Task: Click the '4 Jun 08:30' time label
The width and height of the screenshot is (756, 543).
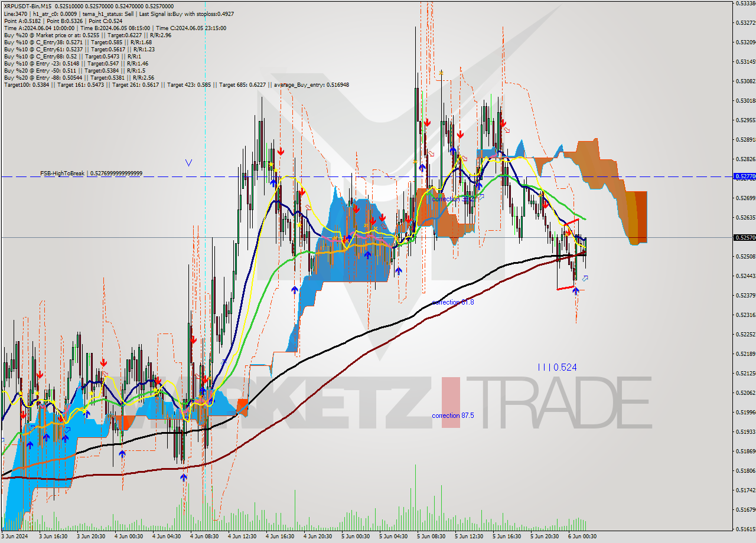Action: pyautogui.click(x=204, y=537)
